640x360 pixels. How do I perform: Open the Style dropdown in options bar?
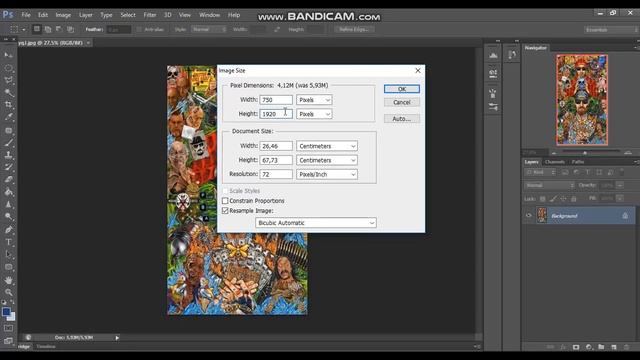[209, 29]
